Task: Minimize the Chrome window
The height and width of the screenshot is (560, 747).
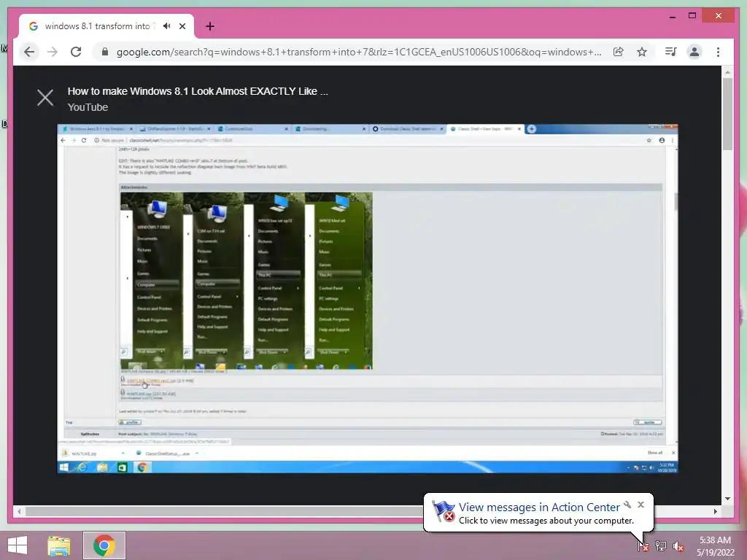Action: click(672, 16)
